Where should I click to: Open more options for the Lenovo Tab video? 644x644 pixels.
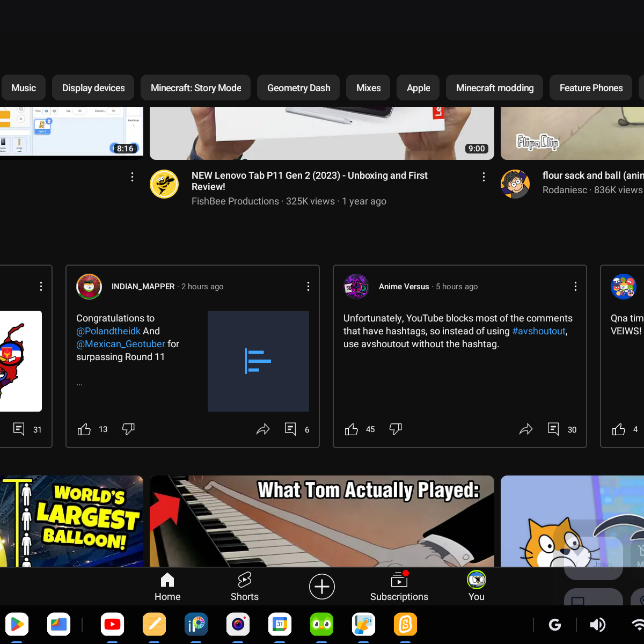click(x=484, y=177)
